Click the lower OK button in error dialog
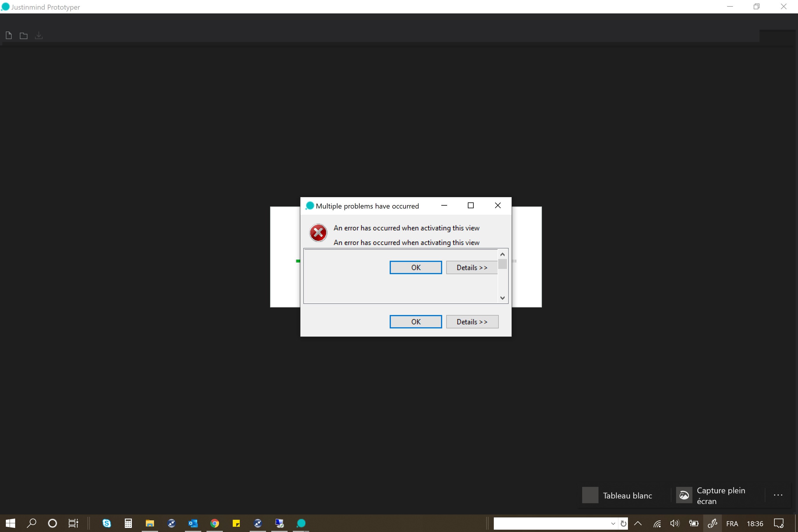The image size is (798, 532). click(415, 321)
